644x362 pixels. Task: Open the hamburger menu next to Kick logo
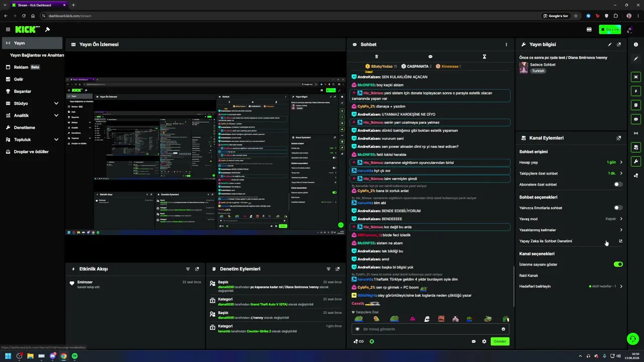tap(8, 30)
